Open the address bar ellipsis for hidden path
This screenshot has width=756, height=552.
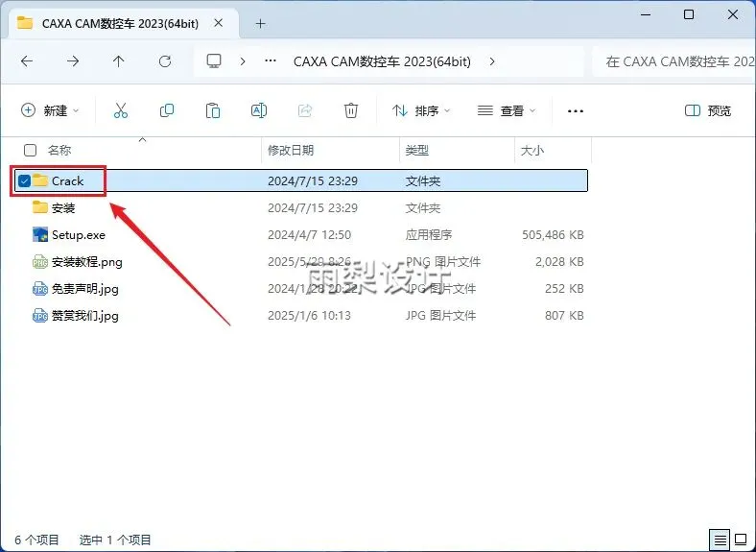coord(271,60)
